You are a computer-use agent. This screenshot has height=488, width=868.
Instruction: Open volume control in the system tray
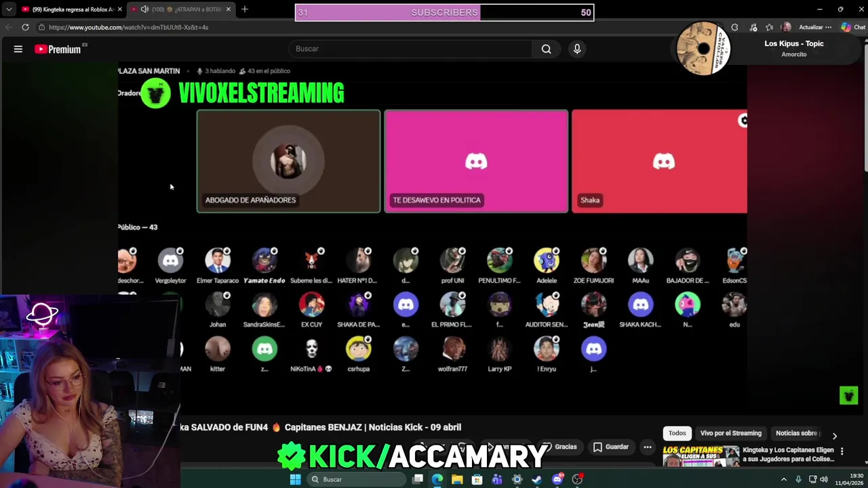pos(824,479)
